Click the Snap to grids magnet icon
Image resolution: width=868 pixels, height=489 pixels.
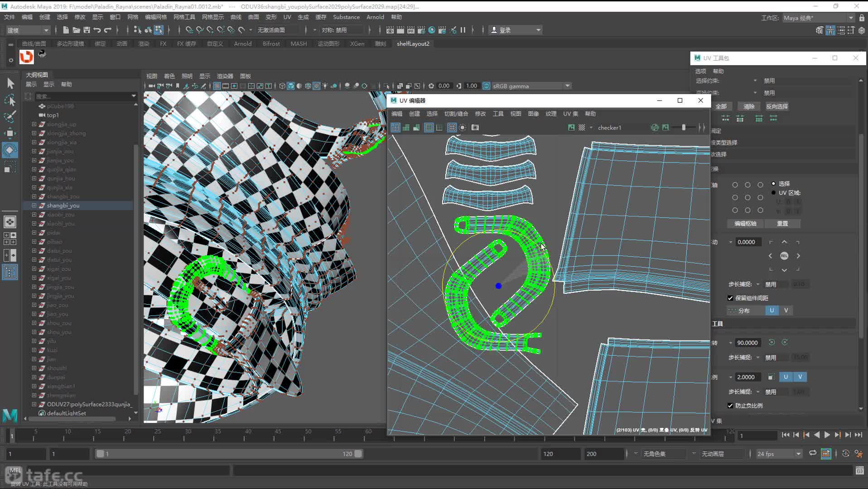pyautogui.click(x=189, y=30)
